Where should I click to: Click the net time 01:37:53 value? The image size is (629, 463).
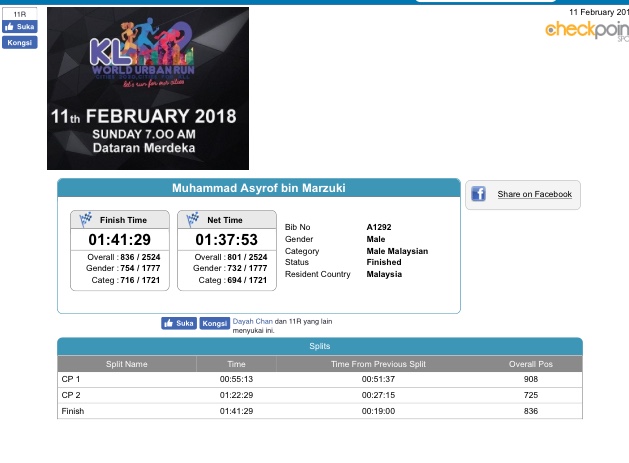coord(227,240)
